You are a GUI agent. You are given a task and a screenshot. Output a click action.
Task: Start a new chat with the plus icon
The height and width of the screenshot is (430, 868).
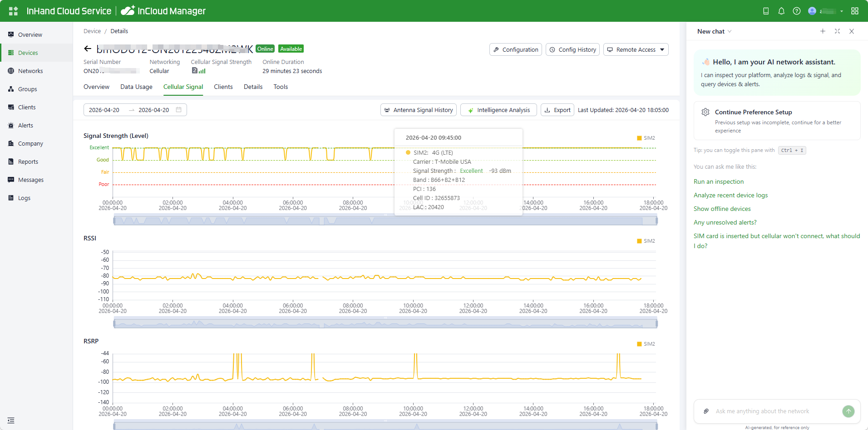pyautogui.click(x=823, y=31)
